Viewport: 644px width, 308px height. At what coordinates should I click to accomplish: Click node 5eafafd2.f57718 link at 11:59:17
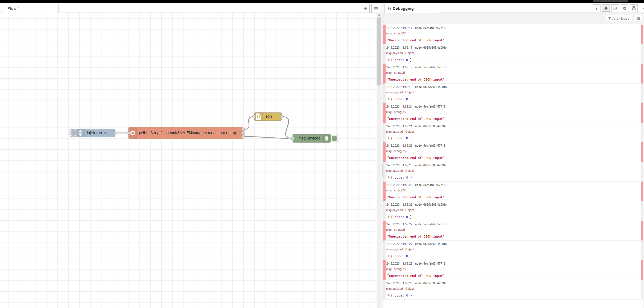coord(430,28)
